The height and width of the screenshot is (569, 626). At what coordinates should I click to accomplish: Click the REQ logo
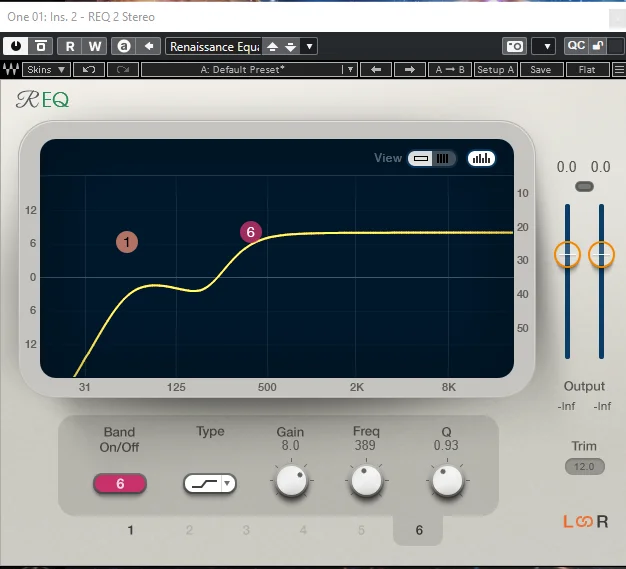tap(43, 99)
